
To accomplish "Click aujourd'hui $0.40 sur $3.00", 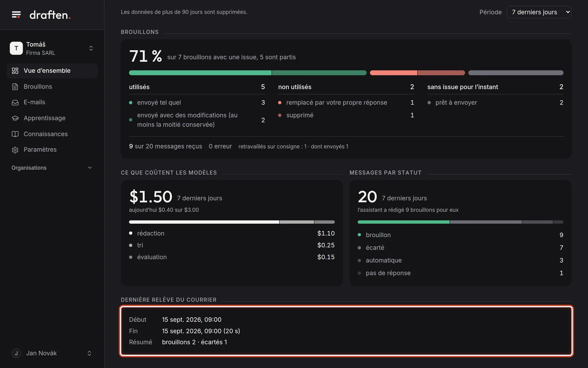I will 164,210.
